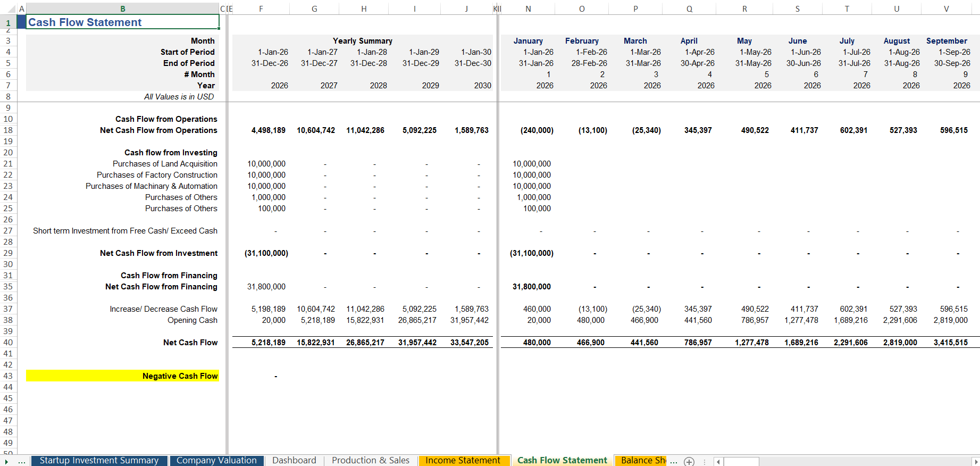Select the row 40 header
The image size is (980, 466).
pos(8,343)
